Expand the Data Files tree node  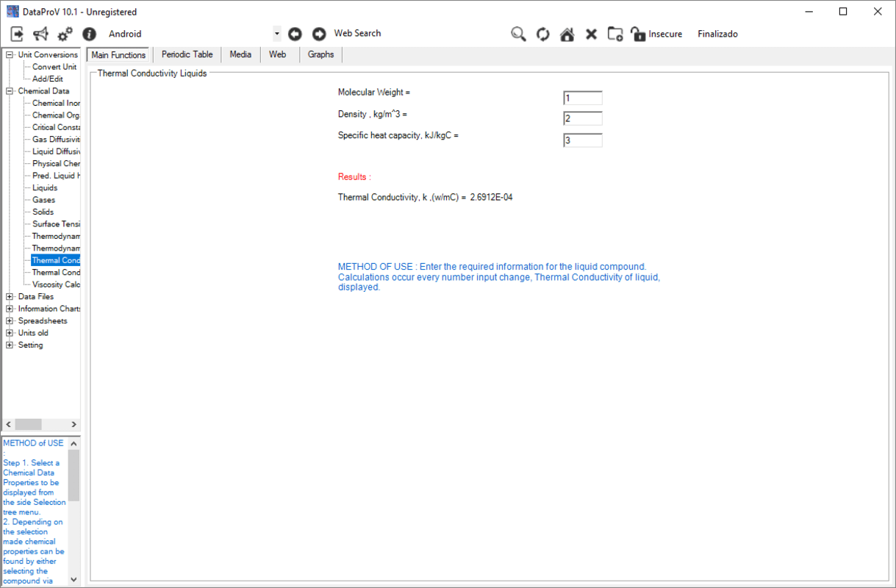coord(10,297)
